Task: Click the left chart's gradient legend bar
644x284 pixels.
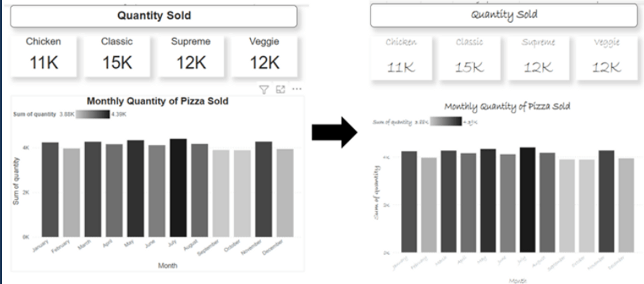Action: click(x=93, y=115)
